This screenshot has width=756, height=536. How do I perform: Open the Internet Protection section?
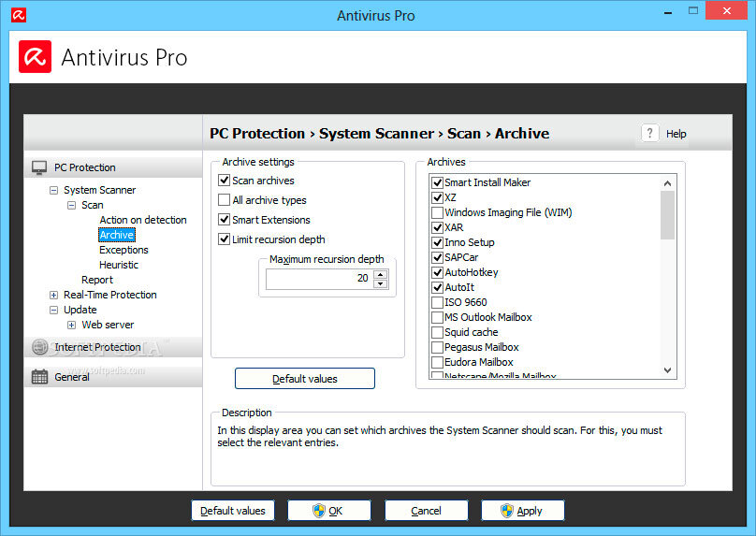113,347
